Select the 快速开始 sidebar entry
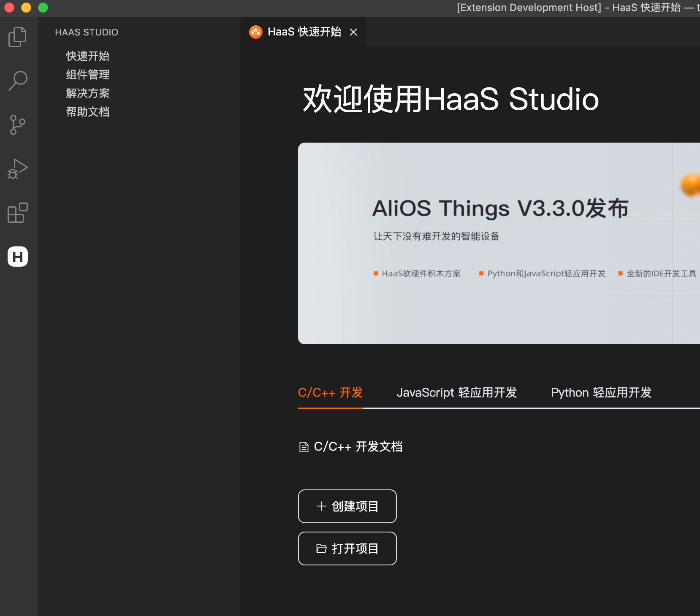 tap(87, 56)
